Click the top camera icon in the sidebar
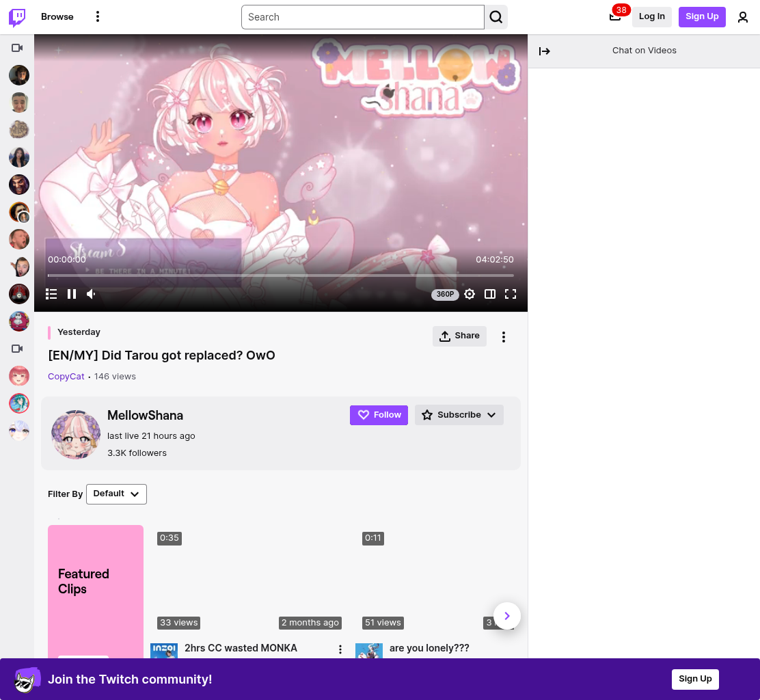Screen dimensions: 760x700 (18, 47)
